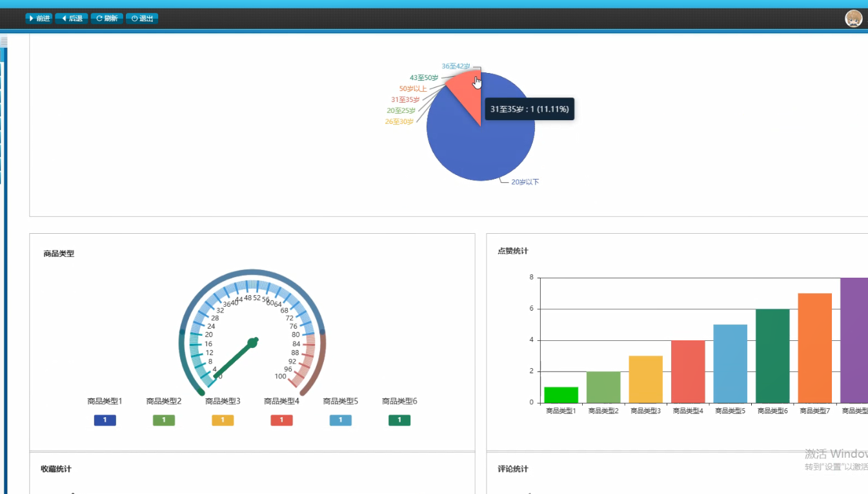
Task: Click the 43至50岁 pie label
Action: click(x=424, y=77)
